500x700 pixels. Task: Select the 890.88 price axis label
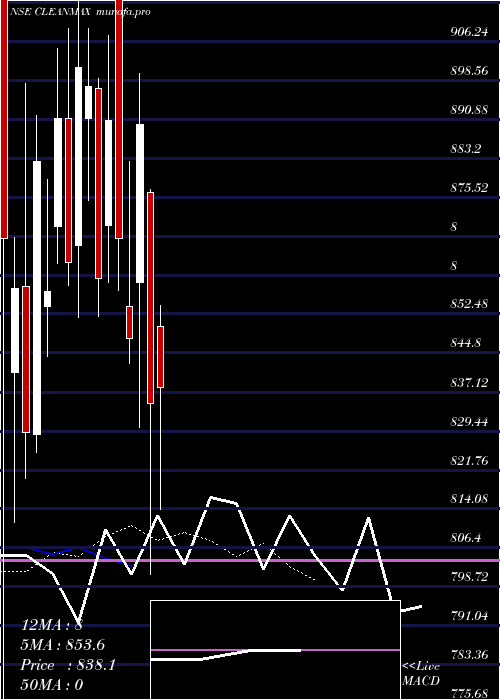click(x=469, y=109)
